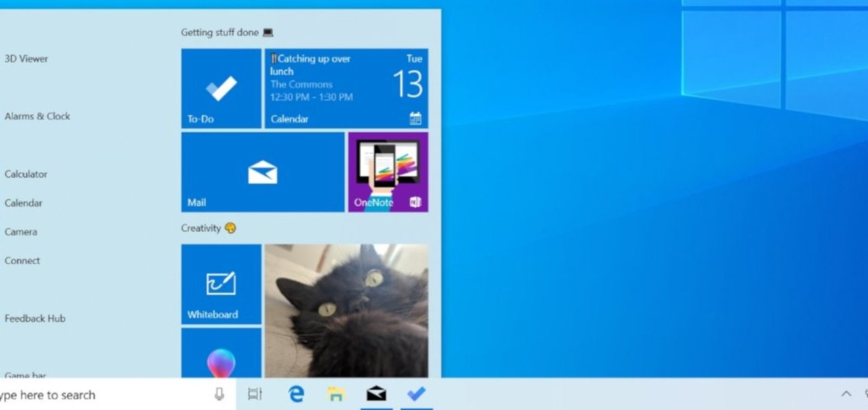The height and width of the screenshot is (410, 868).
Task: Click the microphone icon in search box
Action: pos(219,394)
